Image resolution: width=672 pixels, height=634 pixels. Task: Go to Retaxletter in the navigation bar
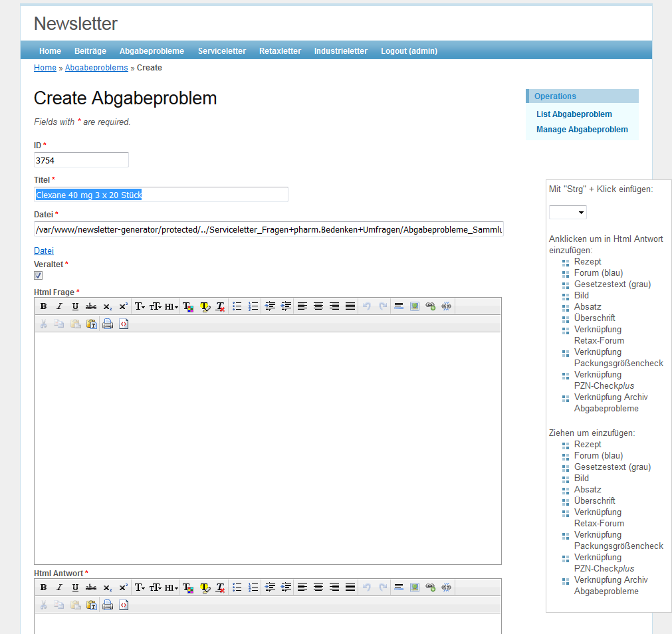[x=280, y=51]
